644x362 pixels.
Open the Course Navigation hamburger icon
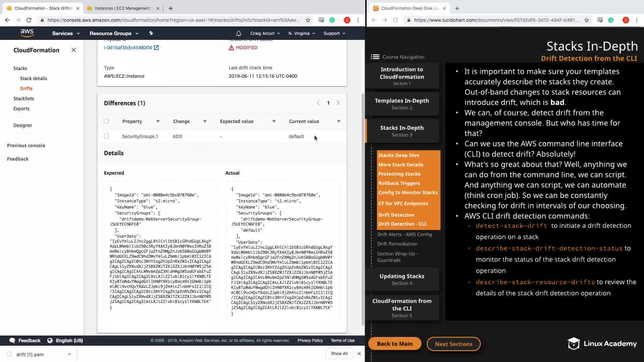point(375,57)
